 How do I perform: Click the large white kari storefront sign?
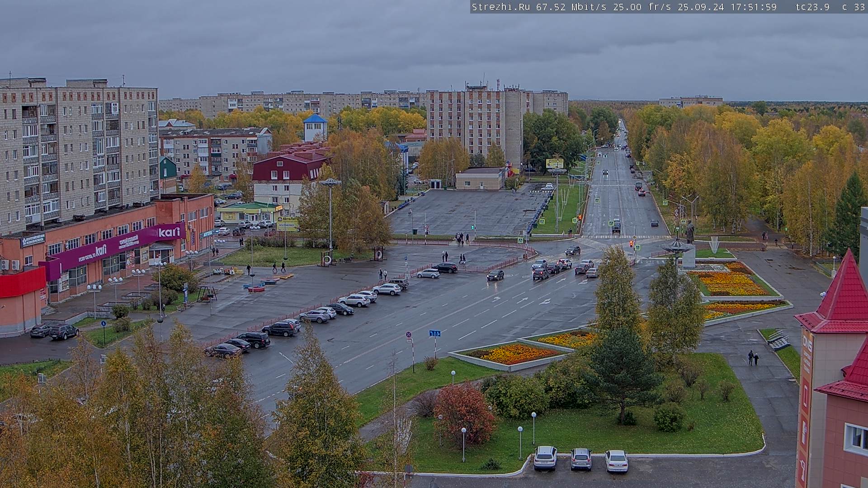pos(170,232)
